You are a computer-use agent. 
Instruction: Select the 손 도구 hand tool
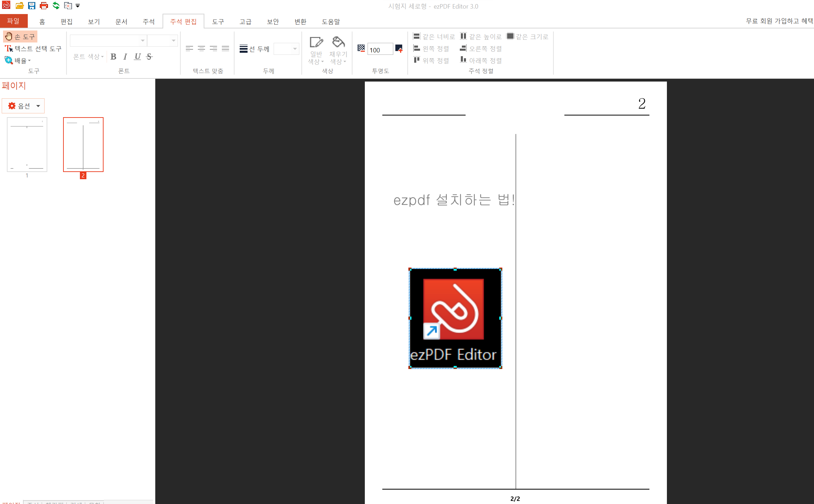click(x=20, y=36)
